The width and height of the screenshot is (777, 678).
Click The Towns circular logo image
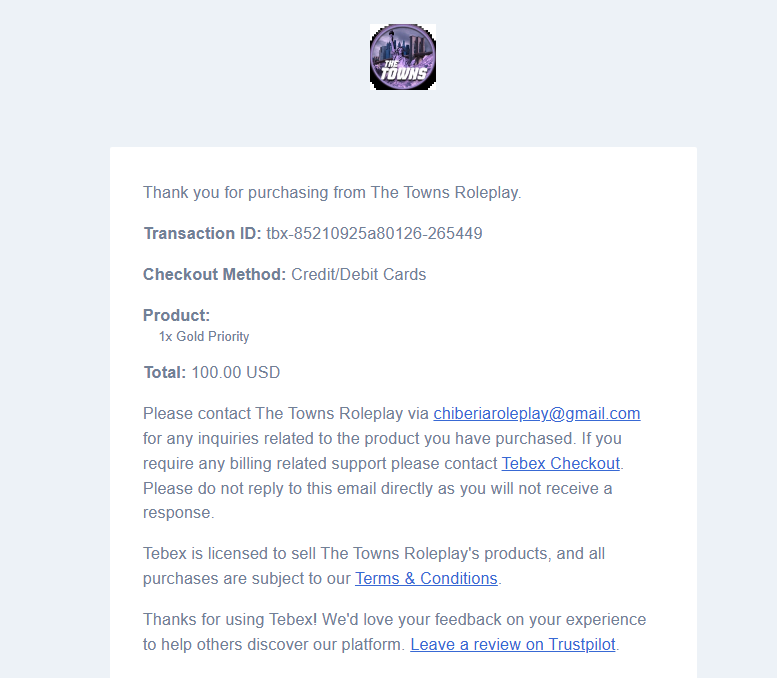[403, 57]
